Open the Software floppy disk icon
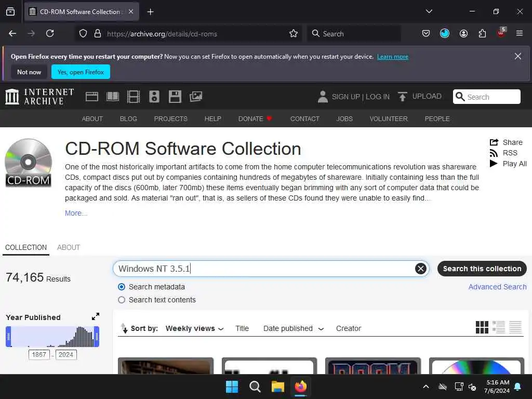Image resolution: width=532 pixels, height=399 pixels. 175,97
